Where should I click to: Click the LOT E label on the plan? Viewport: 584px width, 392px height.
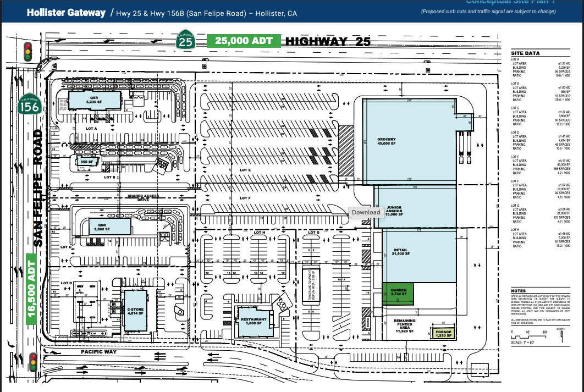click(x=245, y=170)
